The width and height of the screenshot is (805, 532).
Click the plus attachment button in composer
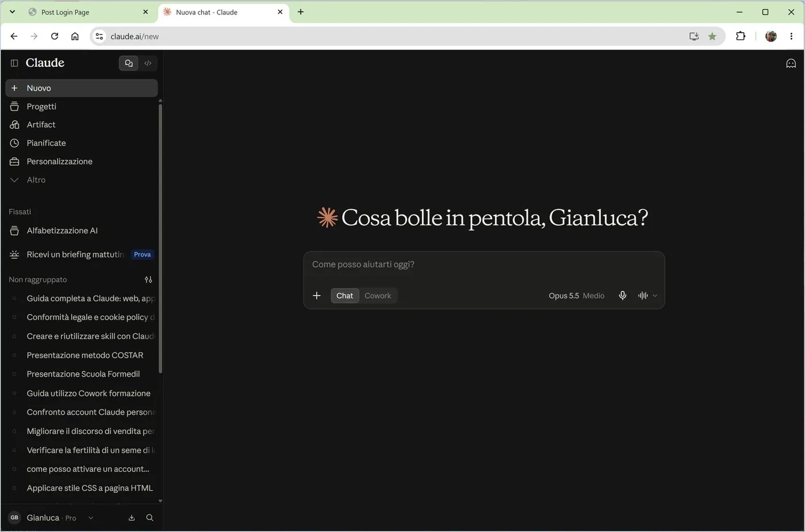click(x=317, y=296)
